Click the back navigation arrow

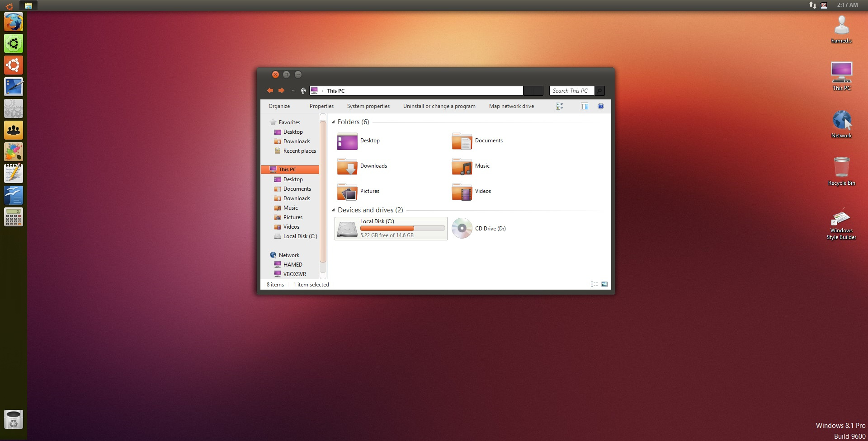pos(270,91)
